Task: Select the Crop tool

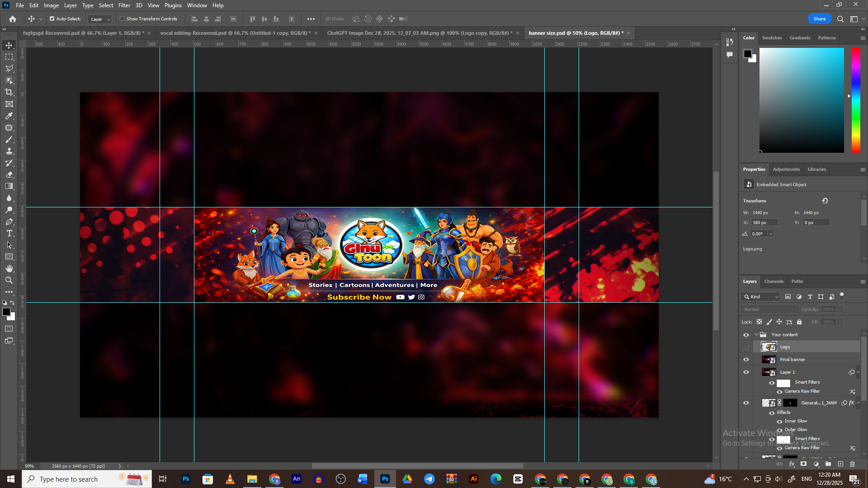Action: pyautogui.click(x=9, y=92)
